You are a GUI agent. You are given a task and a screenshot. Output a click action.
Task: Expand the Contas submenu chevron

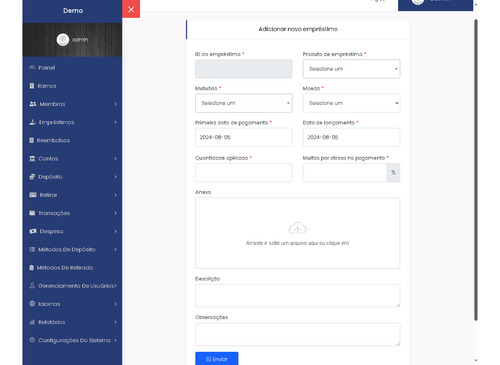click(x=115, y=158)
